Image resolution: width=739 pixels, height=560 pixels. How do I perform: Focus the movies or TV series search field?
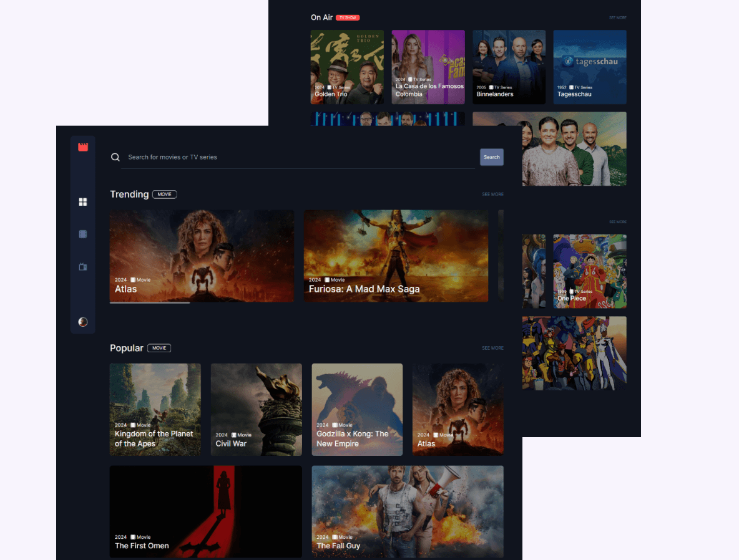tap(298, 157)
